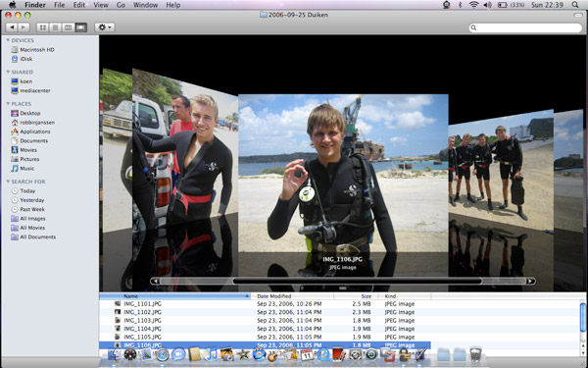Click Cover Flow scroll left arrow
This screenshot has height=368, width=588.
155,281
